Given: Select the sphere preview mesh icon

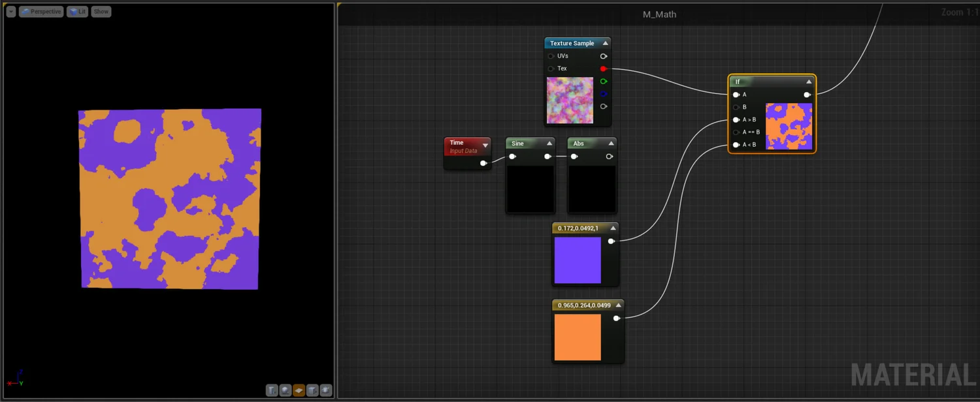Looking at the screenshot, I should click(286, 390).
